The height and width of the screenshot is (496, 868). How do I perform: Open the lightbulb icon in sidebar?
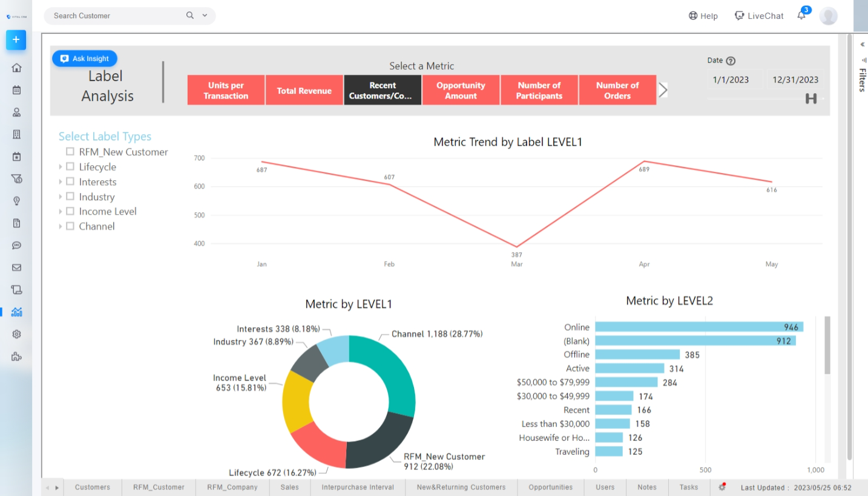[16, 201]
